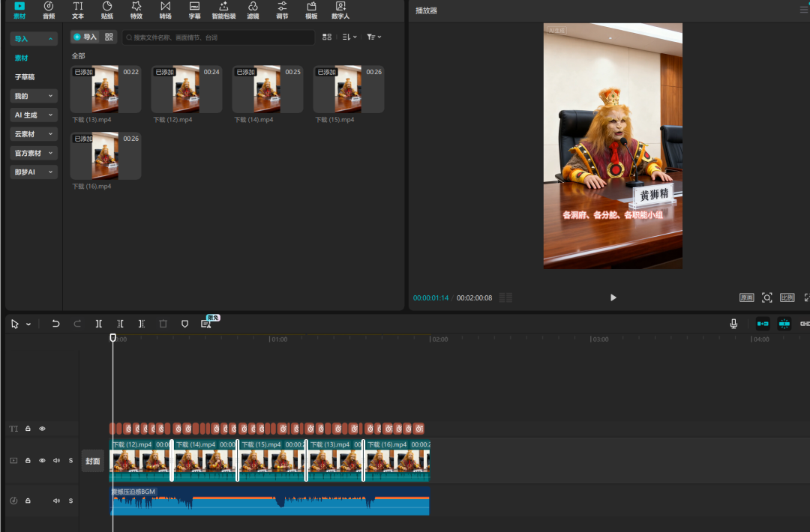810x532 pixels.
Task: Open the 转场 transitions panel
Action: pos(165,10)
